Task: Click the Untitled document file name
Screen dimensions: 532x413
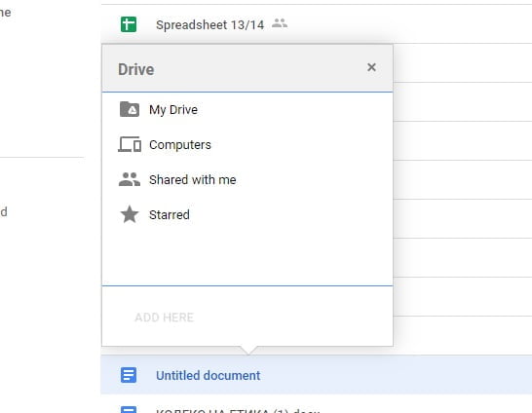Action: [x=208, y=375]
